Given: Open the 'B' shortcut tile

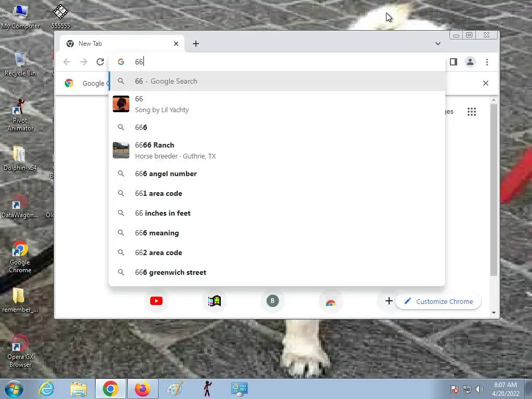Looking at the screenshot, I should pyautogui.click(x=272, y=301).
